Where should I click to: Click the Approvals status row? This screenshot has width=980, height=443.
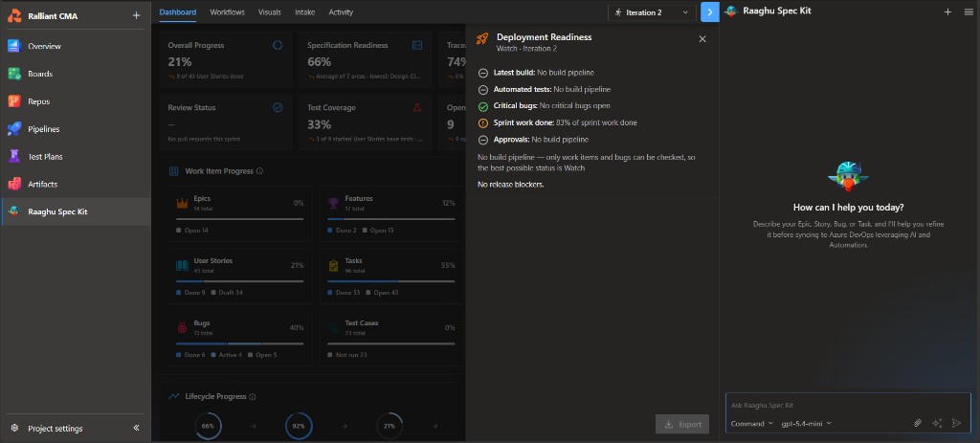533,140
